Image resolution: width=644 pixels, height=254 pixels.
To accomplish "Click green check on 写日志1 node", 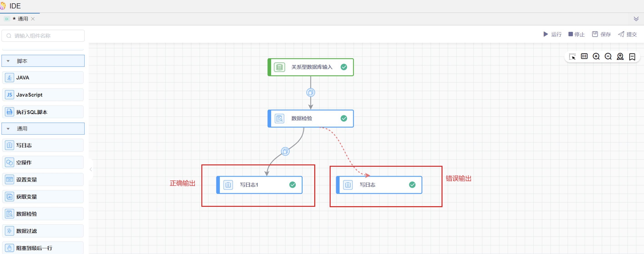I will 292,185.
